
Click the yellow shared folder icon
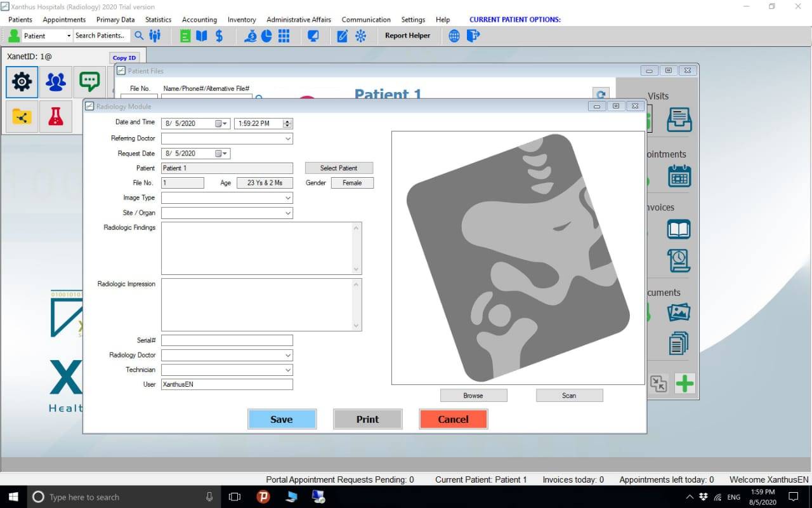22,117
